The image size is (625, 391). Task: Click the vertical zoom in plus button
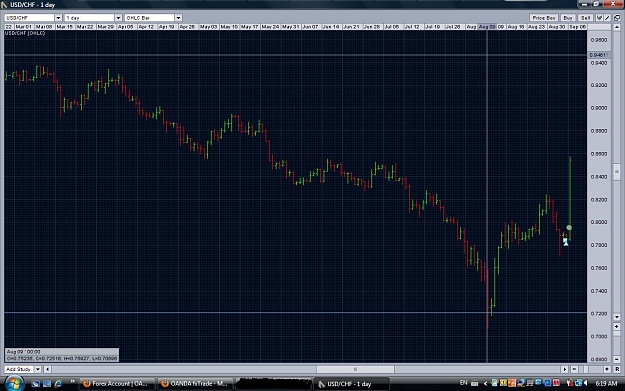617,326
